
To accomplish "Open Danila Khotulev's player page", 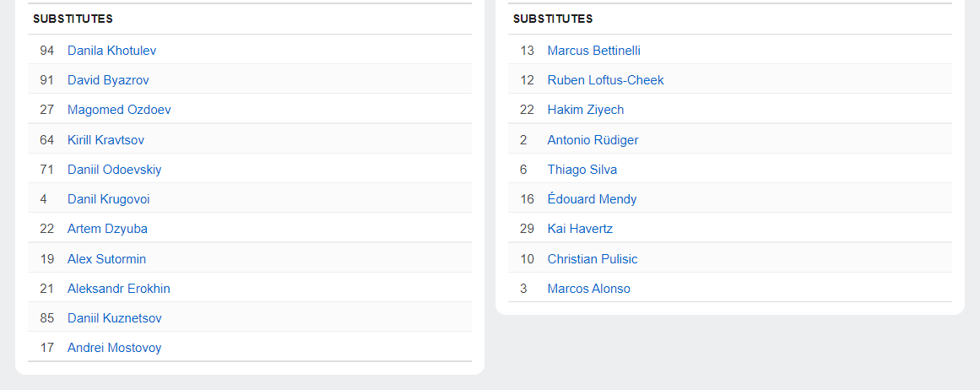I will pos(111,51).
